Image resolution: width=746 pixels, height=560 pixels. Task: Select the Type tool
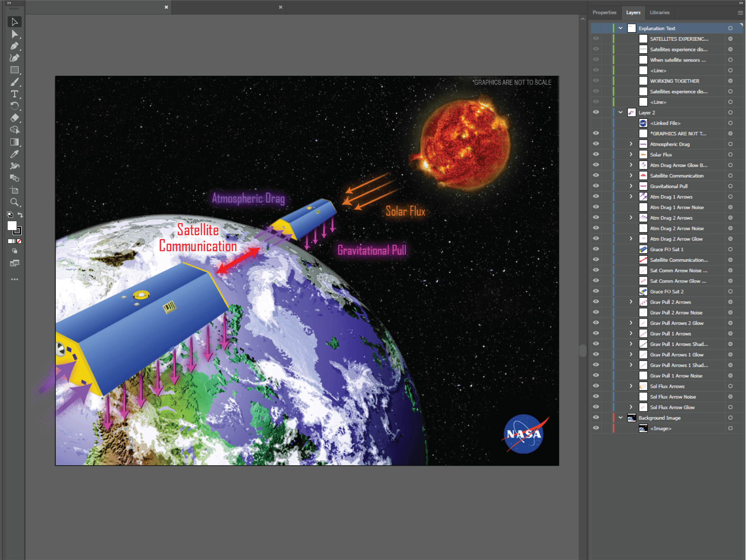[x=14, y=94]
